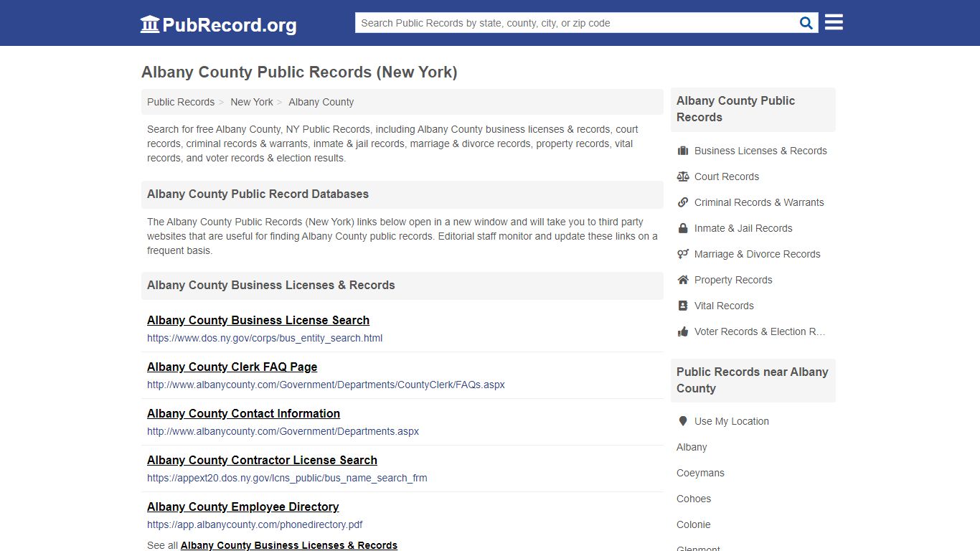The image size is (980, 551).
Task: Click the handcuffs icon beside Criminal Records
Action: [683, 202]
